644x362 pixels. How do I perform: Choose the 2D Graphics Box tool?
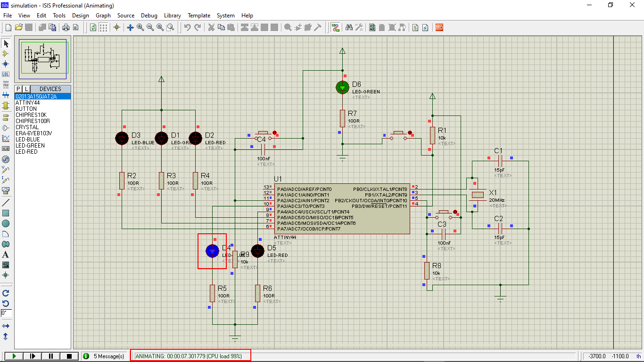tap(6, 213)
